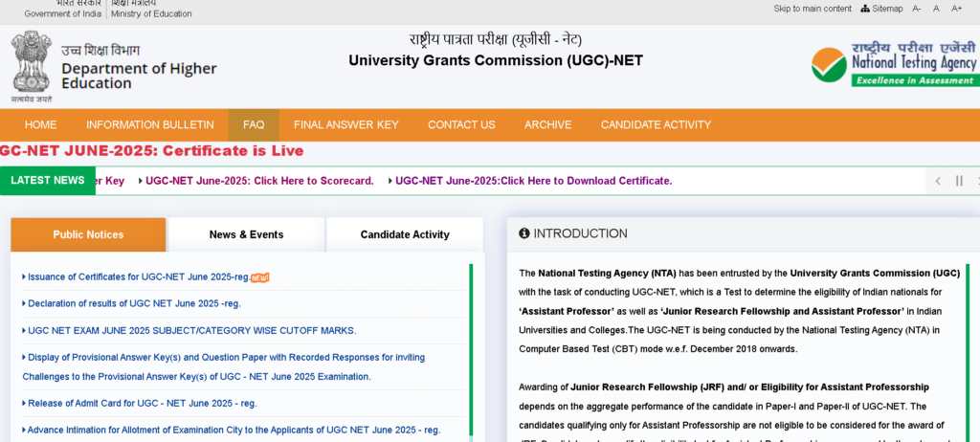Open Advance Intimation for Examination City notice
980x442 pixels.
pos(234,431)
